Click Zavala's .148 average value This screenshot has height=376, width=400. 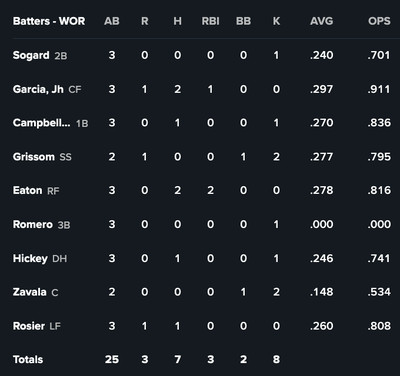coord(321,292)
